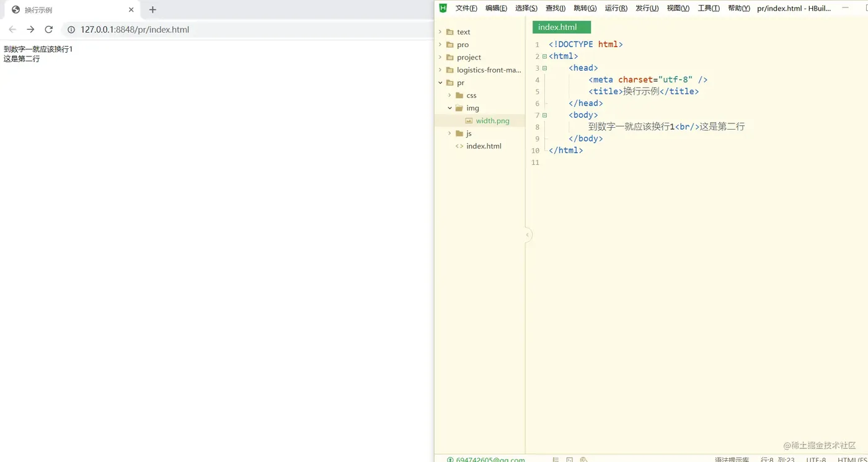Click the width.png image file icon
Image resolution: width=868 pixels, height=462 pixels.
[x=469, y=121]
